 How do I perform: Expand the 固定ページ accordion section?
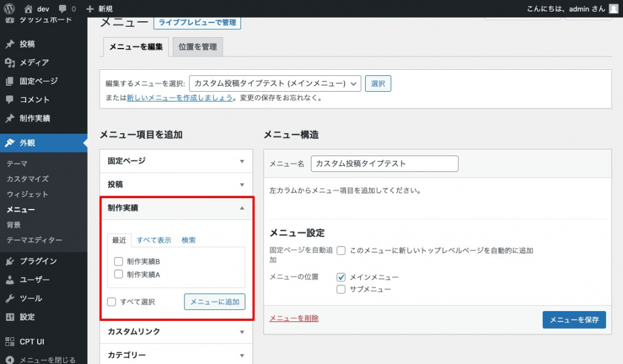tap(176, 161)
